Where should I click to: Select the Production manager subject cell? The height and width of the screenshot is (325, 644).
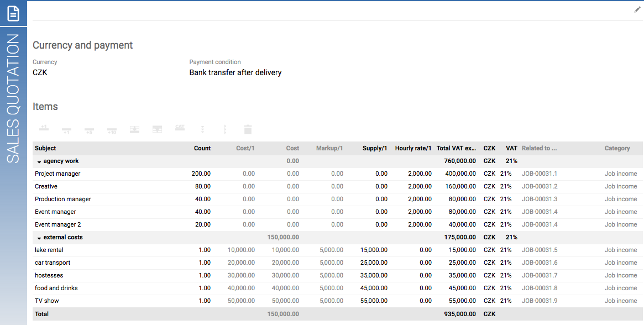pyautogui.click(x=63, y=200)
